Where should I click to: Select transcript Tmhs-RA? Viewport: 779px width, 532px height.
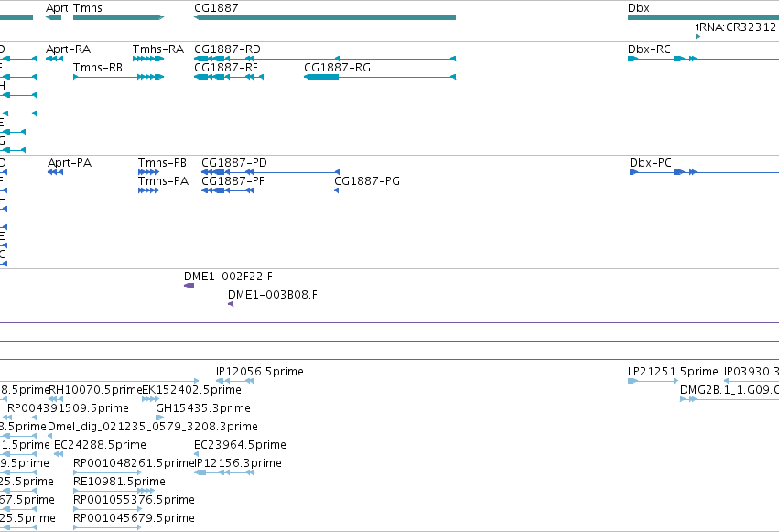158,49
